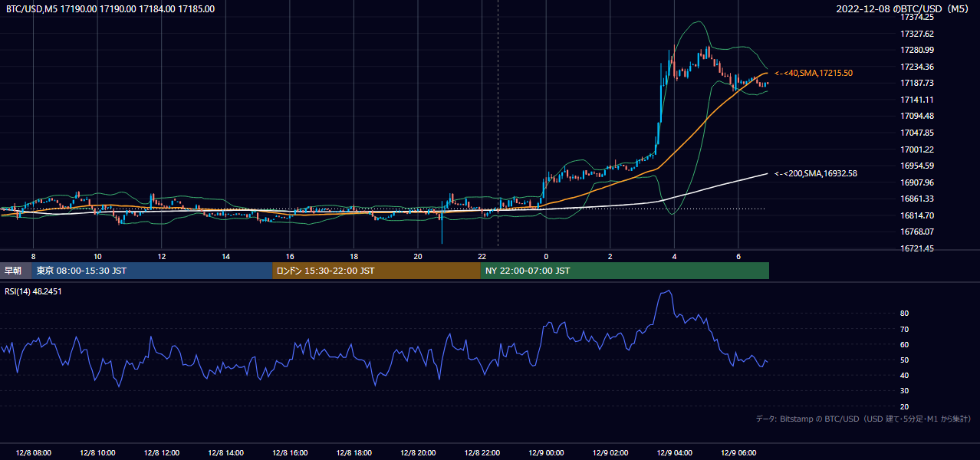Click price axis value 17141.11
The image size is (980, 460).
click(x=916, y=100)
